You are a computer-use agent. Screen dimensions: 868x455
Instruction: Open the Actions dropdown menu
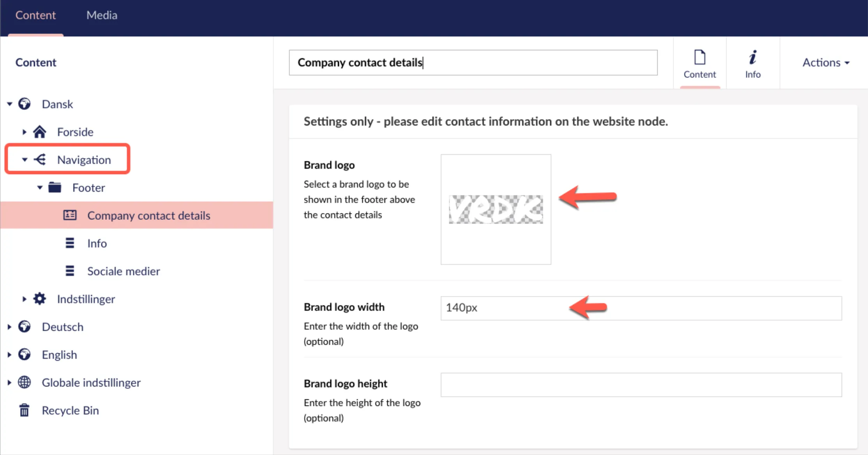(x=826, y=62)
